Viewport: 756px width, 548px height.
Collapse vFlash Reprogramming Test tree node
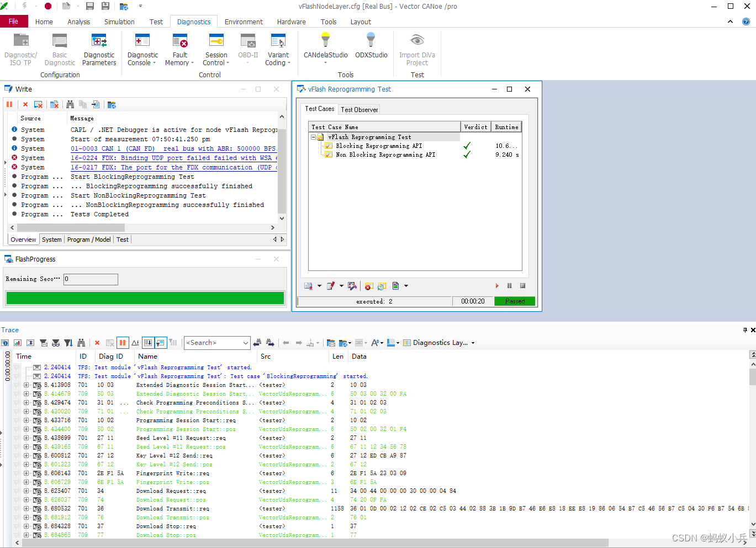[x=313, y=137]
